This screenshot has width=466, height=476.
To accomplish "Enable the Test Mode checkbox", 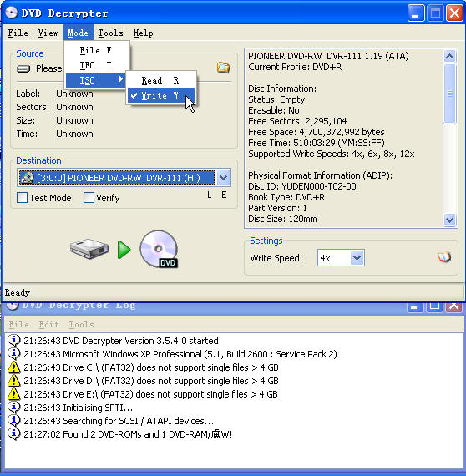I will (23, 198).
